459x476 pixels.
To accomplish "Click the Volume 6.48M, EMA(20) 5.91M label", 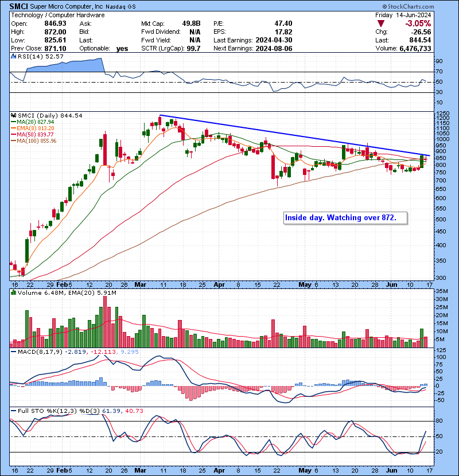I will [x=67, y=293].
